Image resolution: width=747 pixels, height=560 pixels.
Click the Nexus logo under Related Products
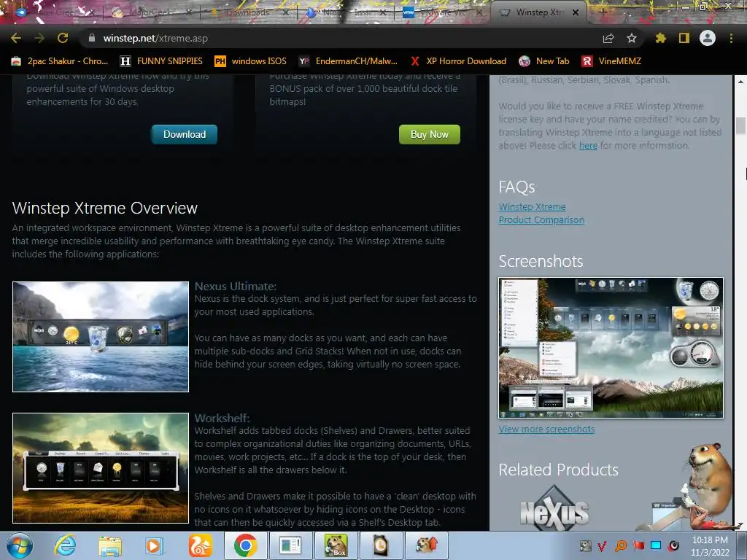554,510
